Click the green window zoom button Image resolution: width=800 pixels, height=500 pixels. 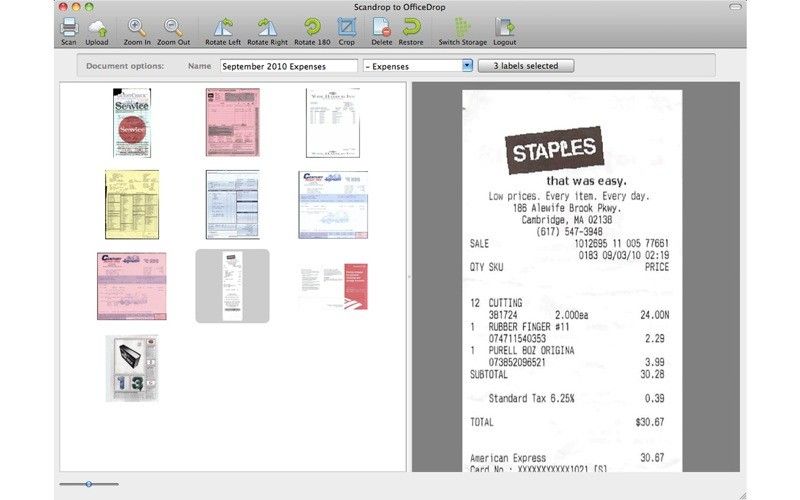pyautogui.click(x=89, y=7)
